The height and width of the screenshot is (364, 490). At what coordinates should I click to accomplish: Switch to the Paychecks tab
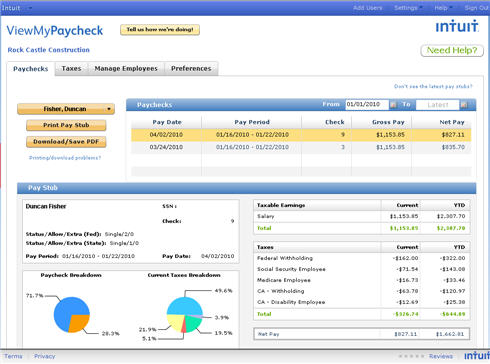tap(31, 69)
